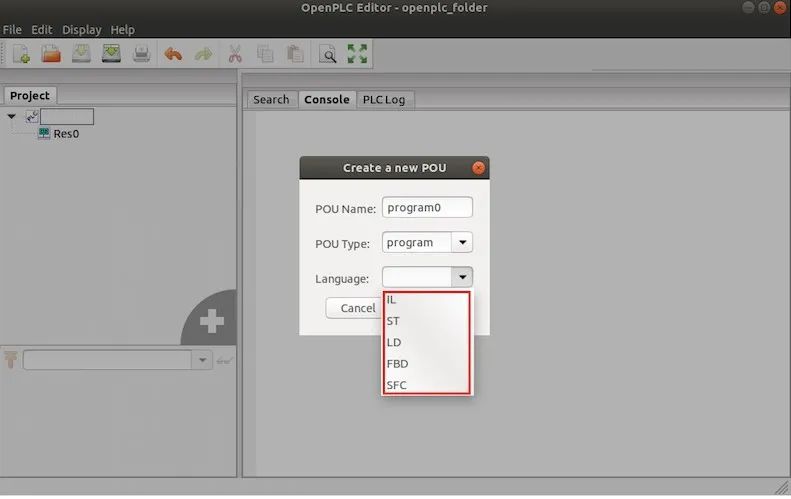The width and height of the screenshot is (791, 499).
Task: Click the large plus add-element button
Action: tap(211, 321)
